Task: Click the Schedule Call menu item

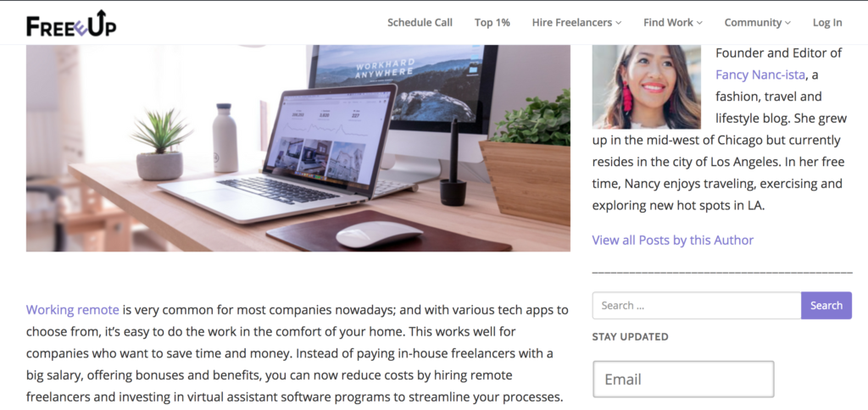Action: pyautogui.click(x=420, y=23)
